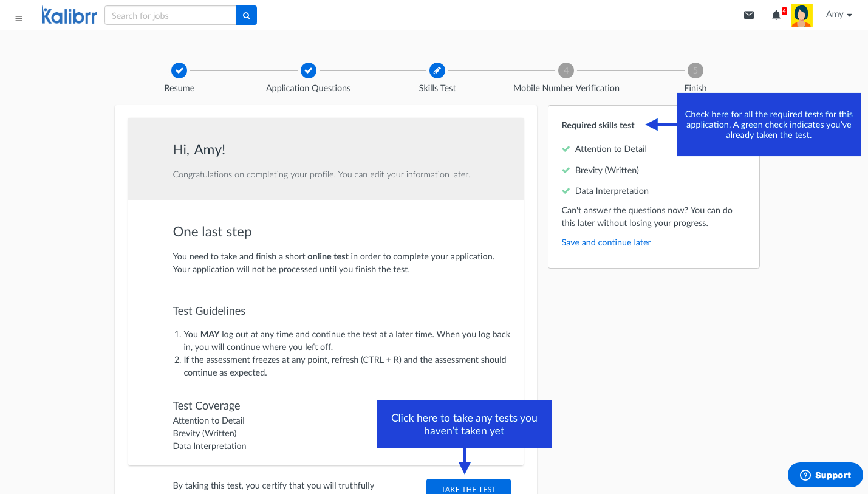Click the Kalibrr logo
This screenshot has width=868, height=494.
(x=69, y=15)
